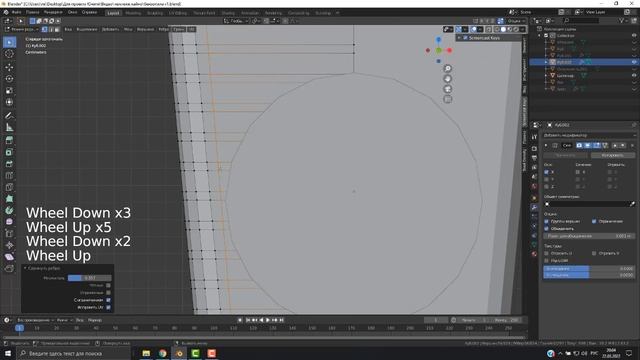The image size is (640, 360).
Task: Open the Правка menu
Action: (33, 12)
